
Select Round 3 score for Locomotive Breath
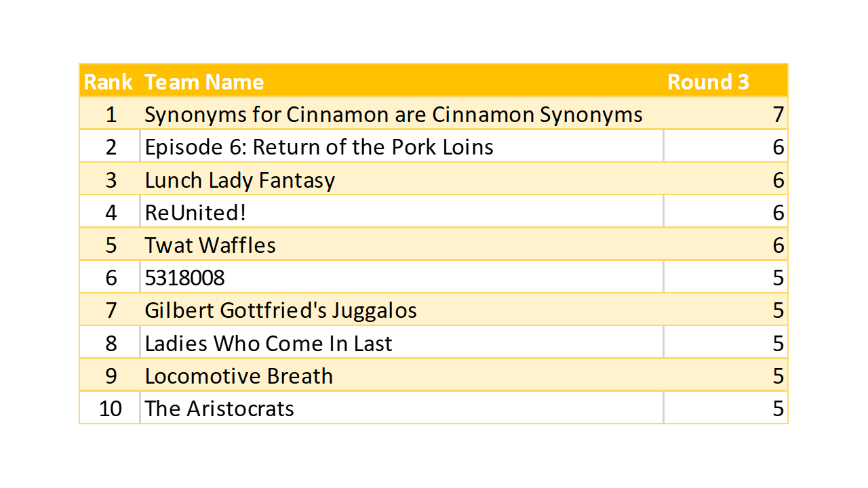(778, 376)
